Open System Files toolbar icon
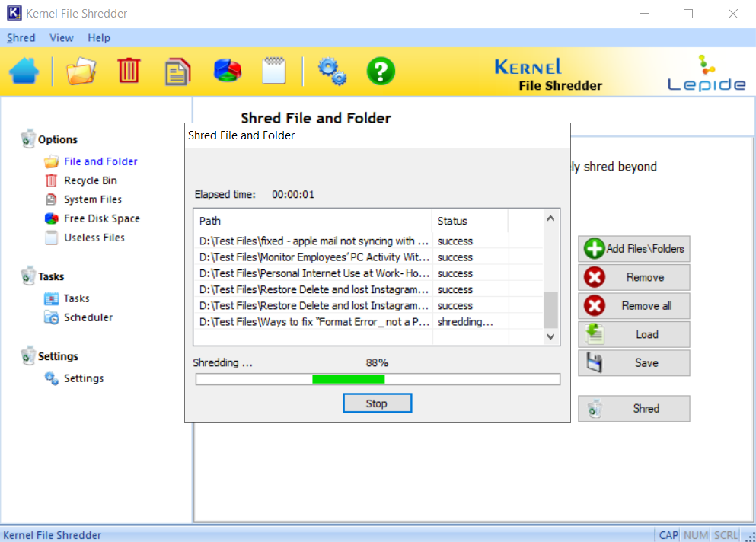Image resolution: width=756 pixels, height=542 pixels. coord(177,72)
